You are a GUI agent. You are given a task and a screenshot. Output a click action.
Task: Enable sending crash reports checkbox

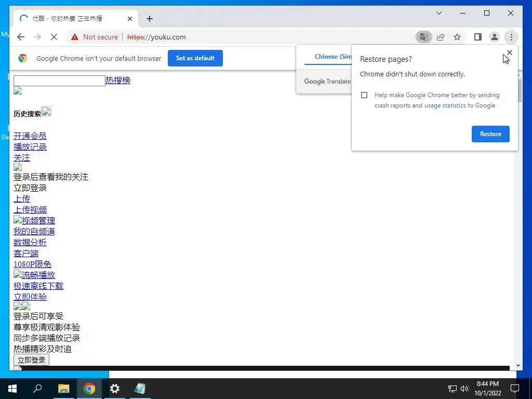coord(364,95)
